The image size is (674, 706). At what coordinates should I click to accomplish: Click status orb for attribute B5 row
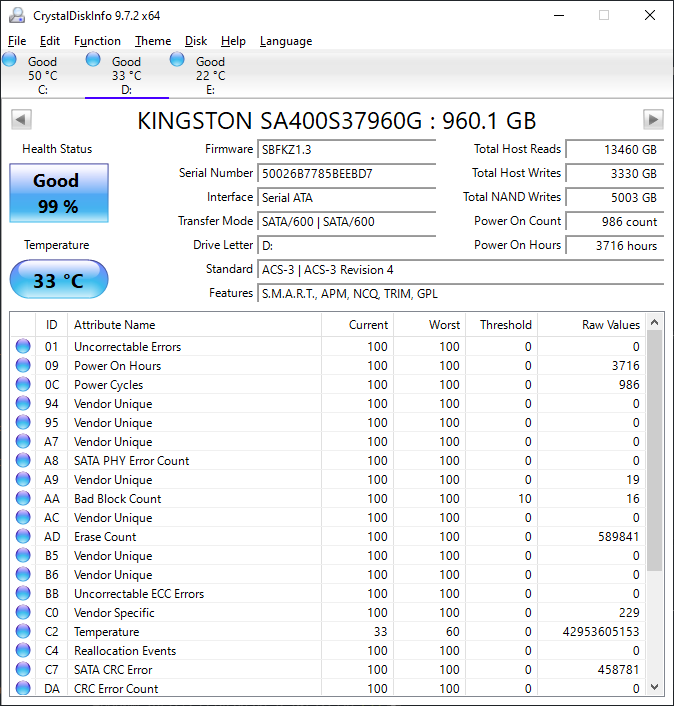23,555
